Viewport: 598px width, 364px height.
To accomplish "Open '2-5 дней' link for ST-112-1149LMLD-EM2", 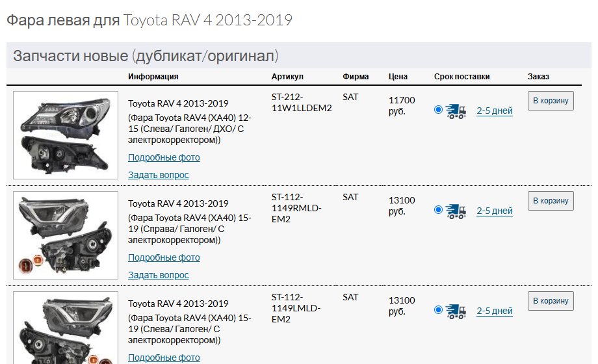I will coord(494,311).
